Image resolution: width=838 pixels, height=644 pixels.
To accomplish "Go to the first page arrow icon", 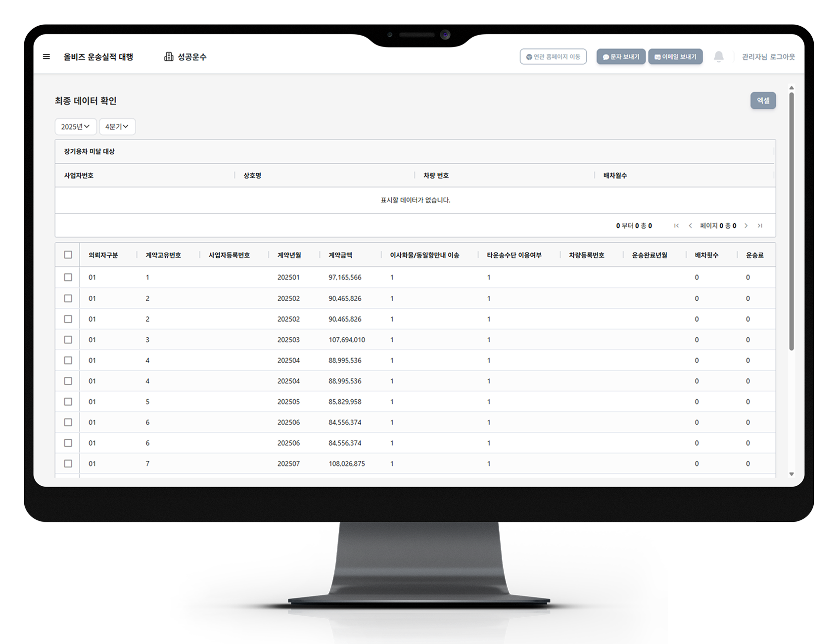I will [676, 226].
